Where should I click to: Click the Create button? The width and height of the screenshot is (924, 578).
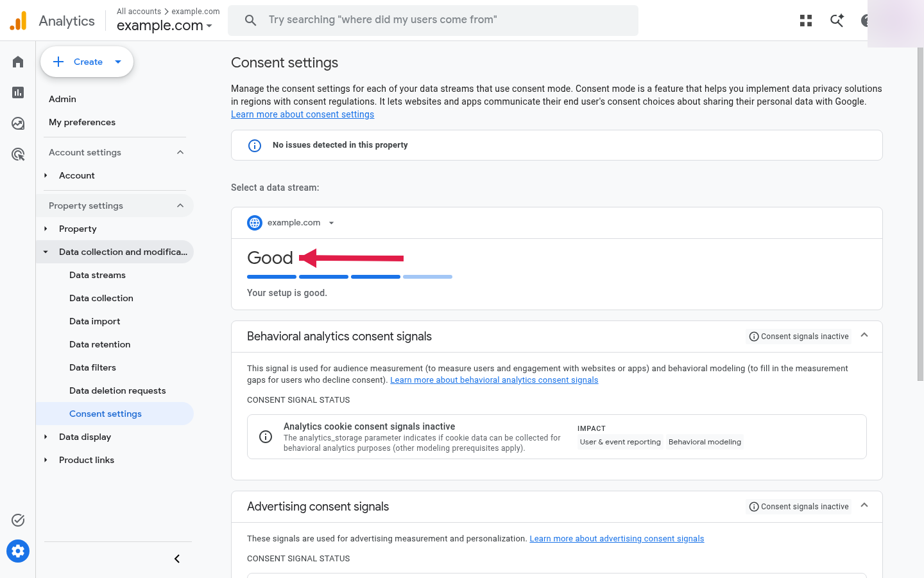pyautogui.click(x=87, y=62)
